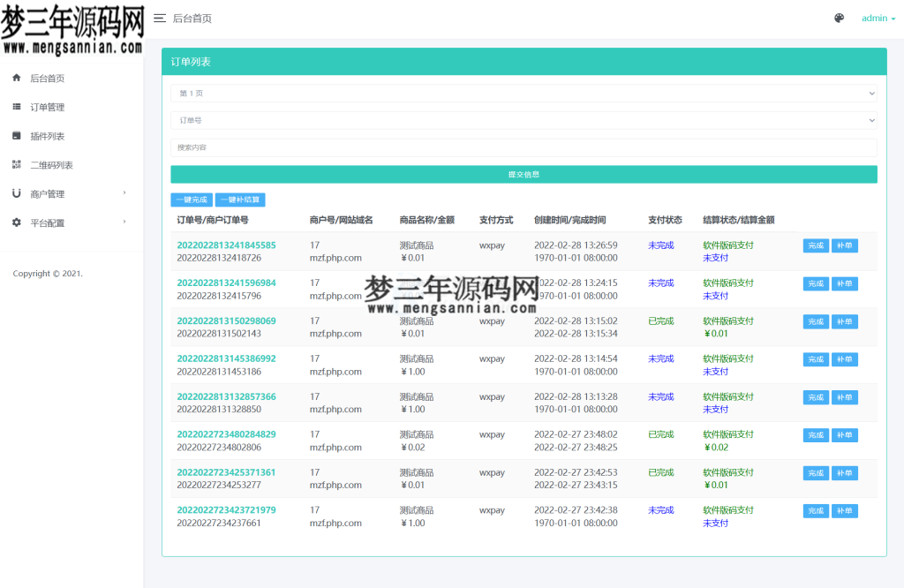Open order link 2022022723423721979
The image size is (904, 588).
point(226,510)
